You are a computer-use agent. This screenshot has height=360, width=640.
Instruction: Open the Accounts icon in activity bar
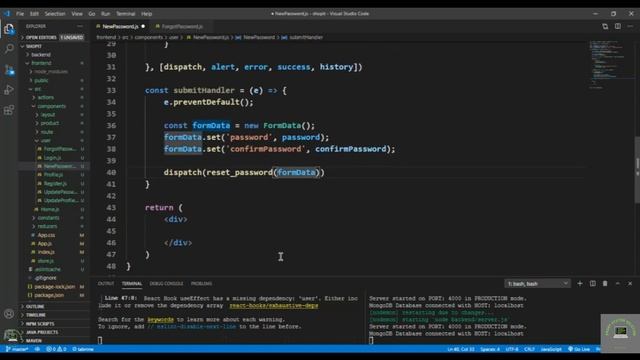(9, 314)
